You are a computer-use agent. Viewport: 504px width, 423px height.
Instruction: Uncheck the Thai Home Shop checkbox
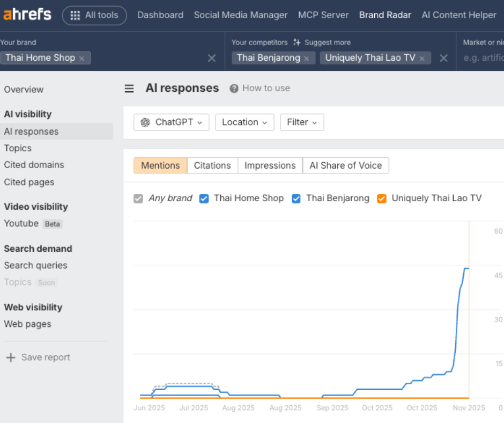(204, 199)
